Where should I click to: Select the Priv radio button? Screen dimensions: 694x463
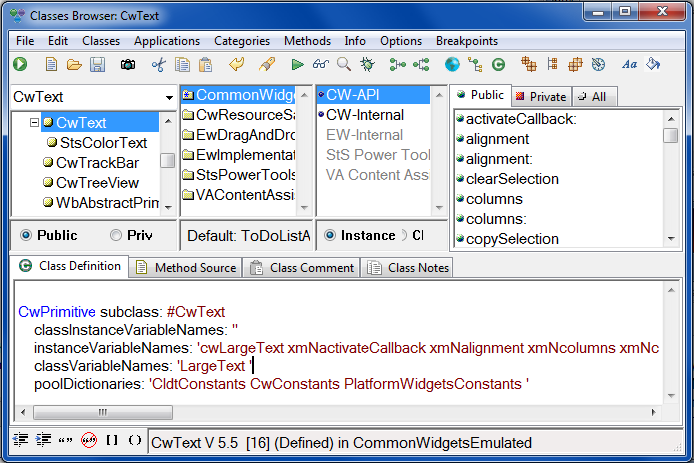(x=117, y=236)
